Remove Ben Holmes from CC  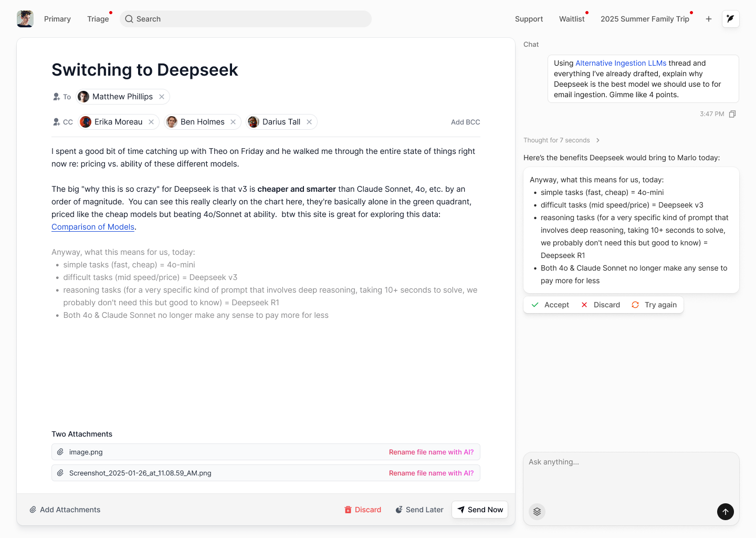pyautogui.click(x=233, y=122)
